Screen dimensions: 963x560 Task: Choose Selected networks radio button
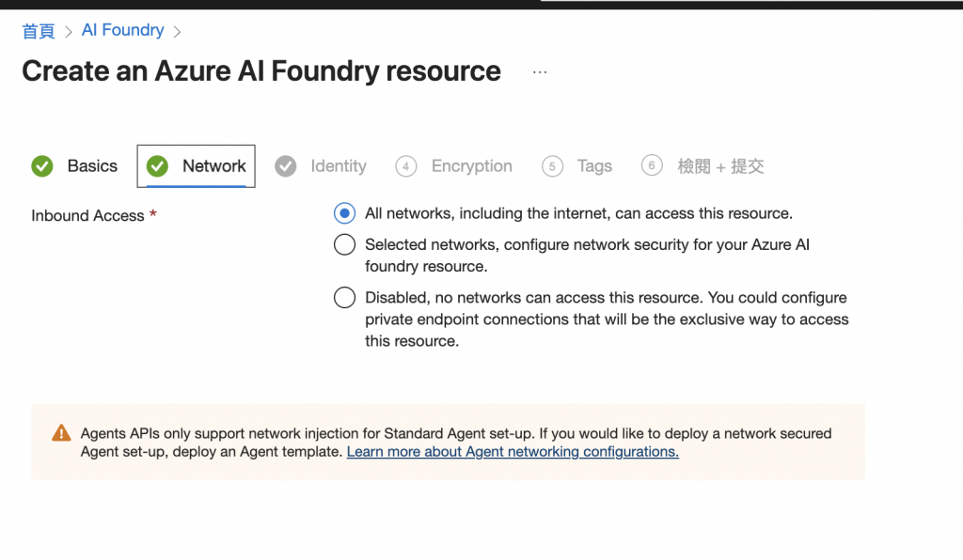(x=345, y=245)
